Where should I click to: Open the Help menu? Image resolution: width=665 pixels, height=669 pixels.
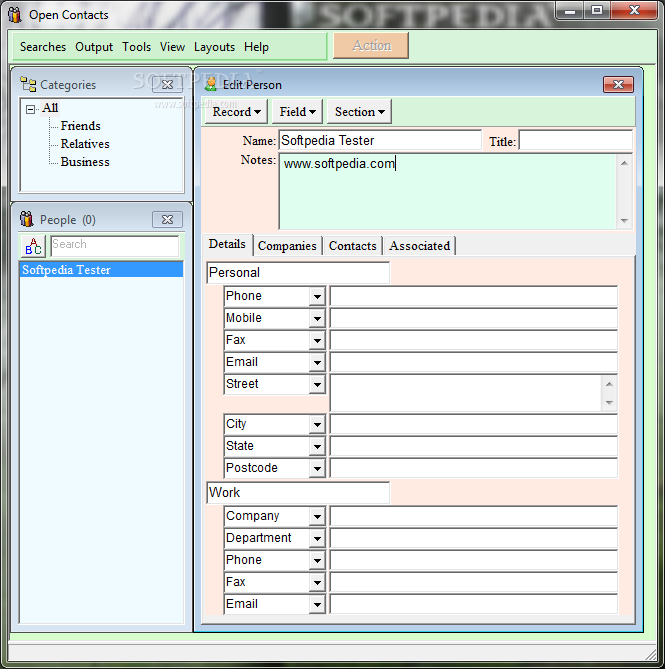[256, 47]
